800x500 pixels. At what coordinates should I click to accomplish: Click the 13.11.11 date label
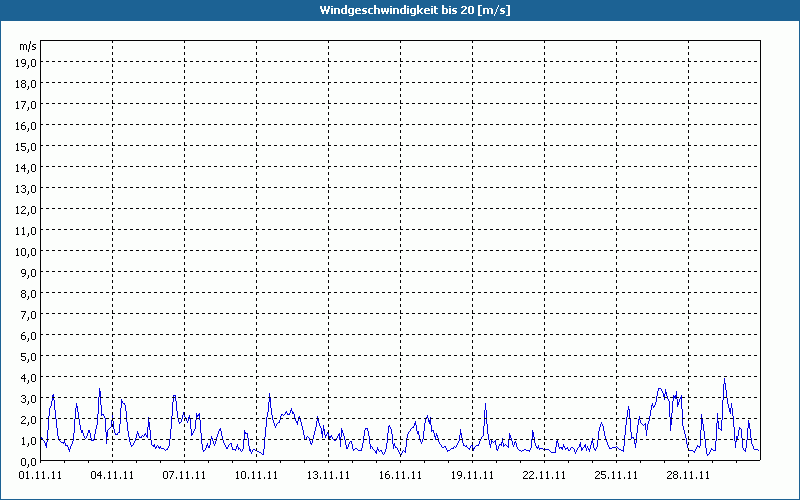pos(328,476)
